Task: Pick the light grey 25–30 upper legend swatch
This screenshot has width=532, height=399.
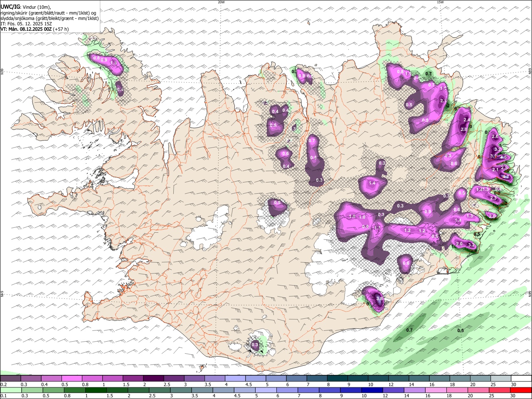Action: click(x=501, y=378)
